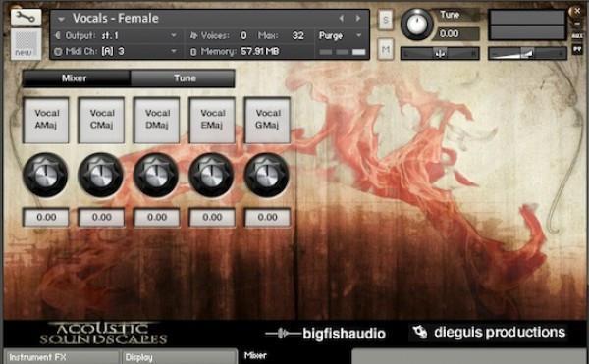Image resolution: width=589 pixels, height=364 pixels.
Task: Click the Voices note icon
Action: click(x=193, y=35)
